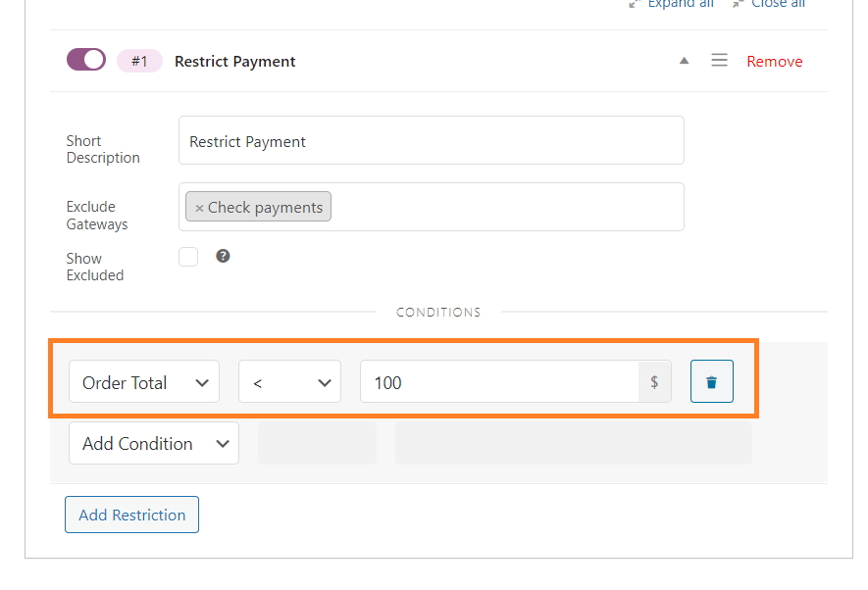This screenshot has height=590, width=868.
Task: Collapse the Restrict Payment panel with the triangle arrow
Action: (x=685, y=61)
